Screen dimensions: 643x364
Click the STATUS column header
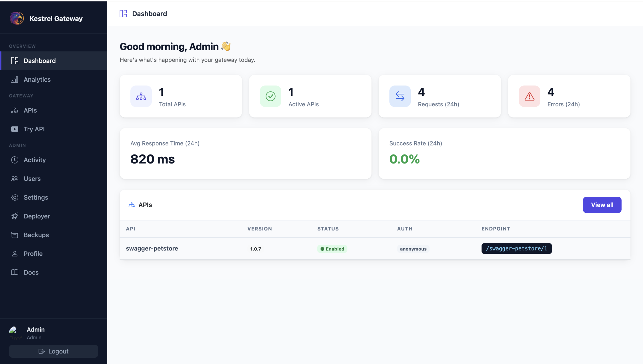(x=328, y=229)
